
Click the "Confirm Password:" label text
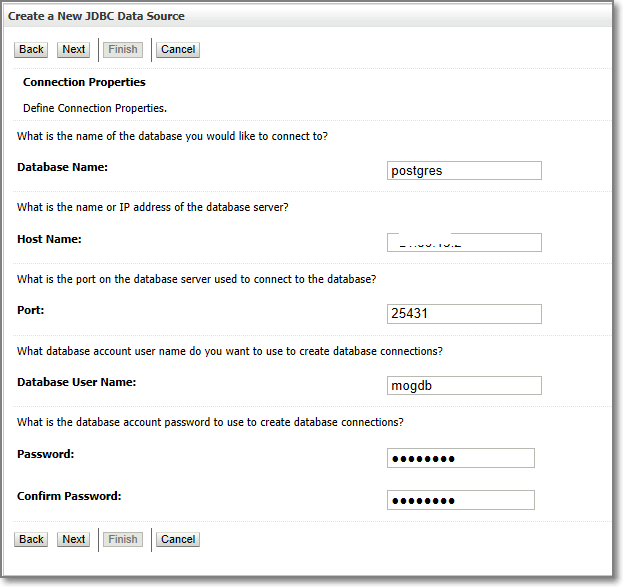[69, 496]
